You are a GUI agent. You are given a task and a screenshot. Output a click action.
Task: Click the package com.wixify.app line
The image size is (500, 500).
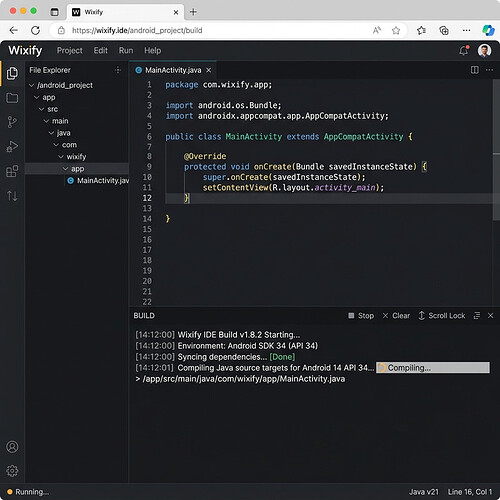[x=219, y=85]
